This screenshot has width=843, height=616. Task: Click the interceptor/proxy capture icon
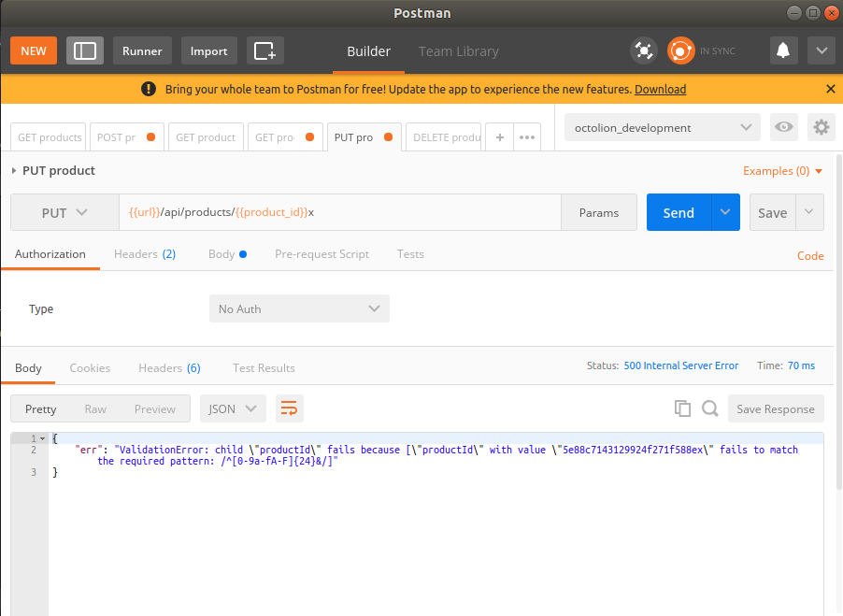pyautogui.click(x=644, y=51)
